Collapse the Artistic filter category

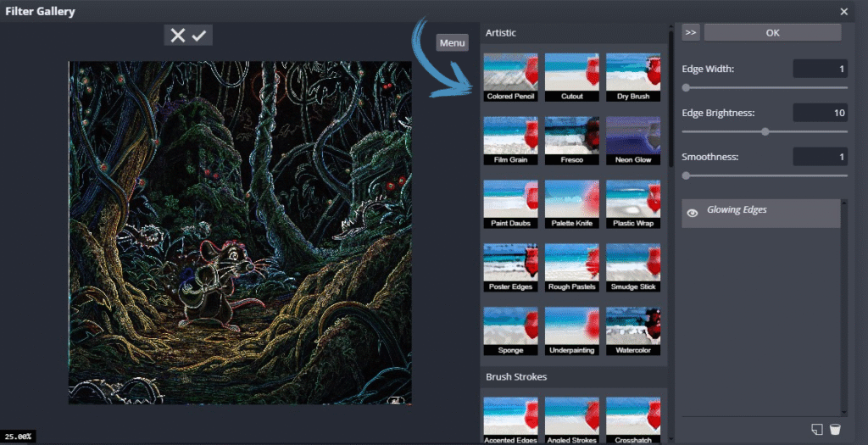click(501, 33)
